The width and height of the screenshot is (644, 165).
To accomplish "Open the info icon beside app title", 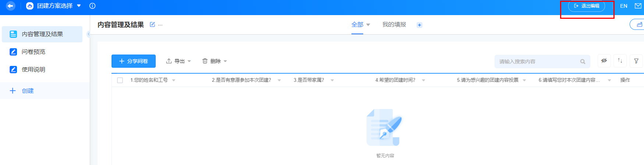I will (x=92, y=6).
